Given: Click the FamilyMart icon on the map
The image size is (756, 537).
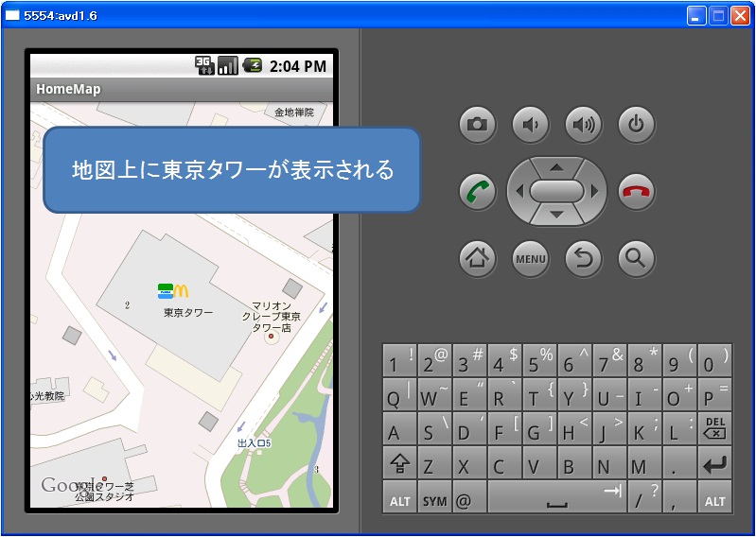Looking at the screenshot, I should (x=166, y=291).
